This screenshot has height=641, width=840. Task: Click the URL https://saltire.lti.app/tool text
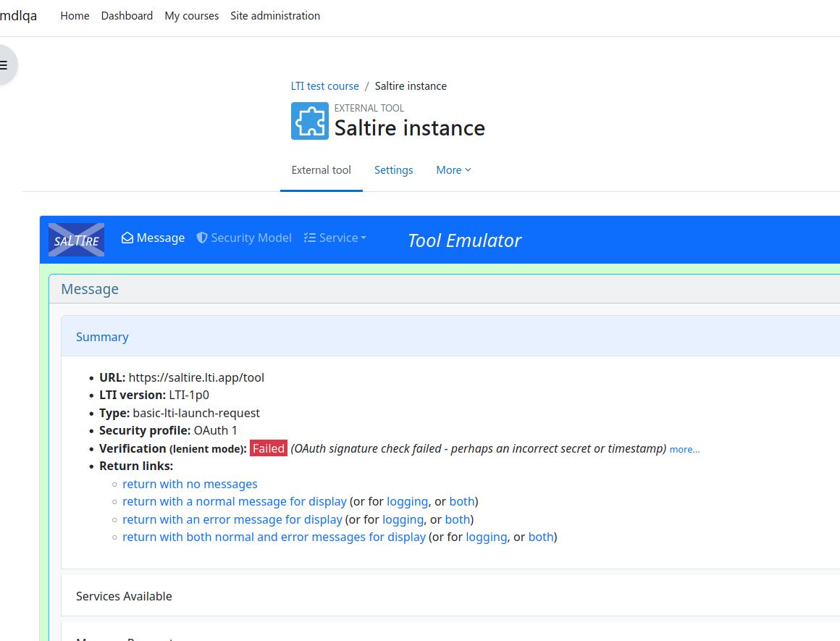point(196,377)
